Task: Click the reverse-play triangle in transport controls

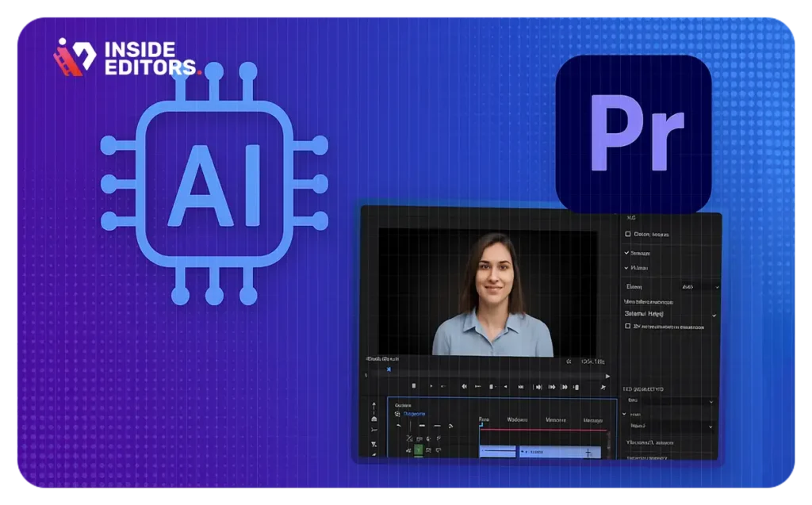Action: (x=505, y=387)
